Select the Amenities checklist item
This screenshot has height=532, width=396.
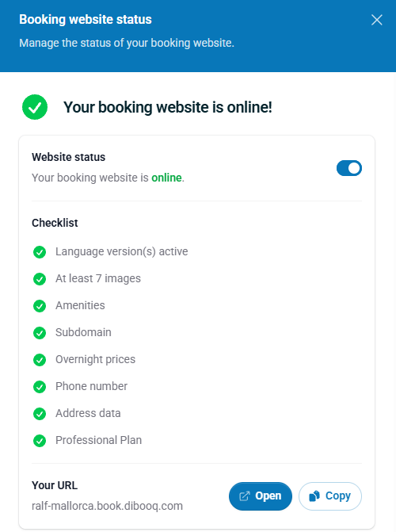coord(80,305)
